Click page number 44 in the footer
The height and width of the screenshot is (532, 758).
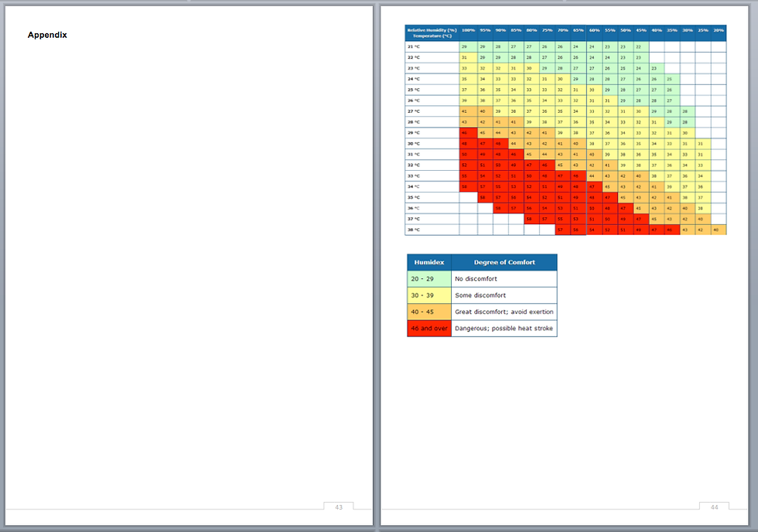coord(715,507)
